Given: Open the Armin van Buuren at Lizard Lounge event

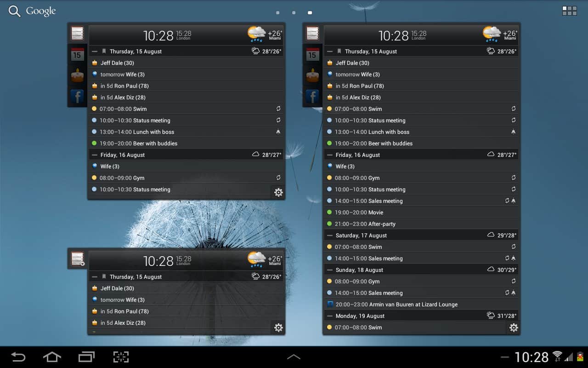Looking at the screenshot, I should 396,305.
